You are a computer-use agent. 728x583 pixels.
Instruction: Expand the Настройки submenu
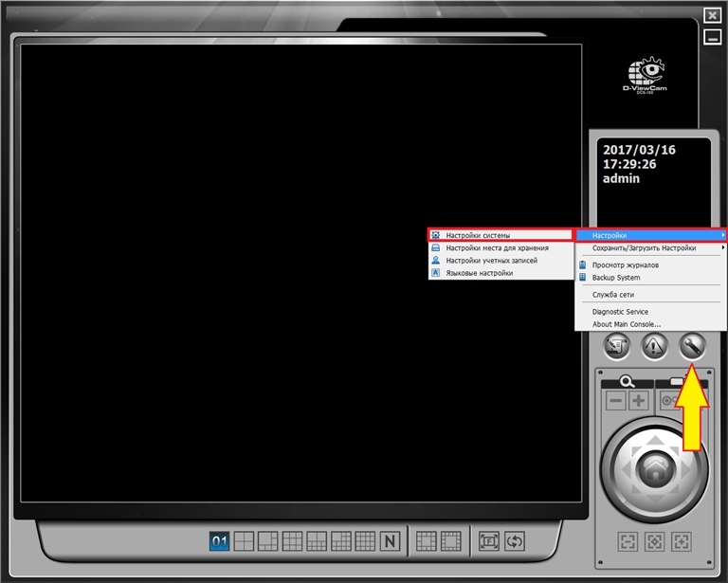pyautogui.click(x=651, y=235)
